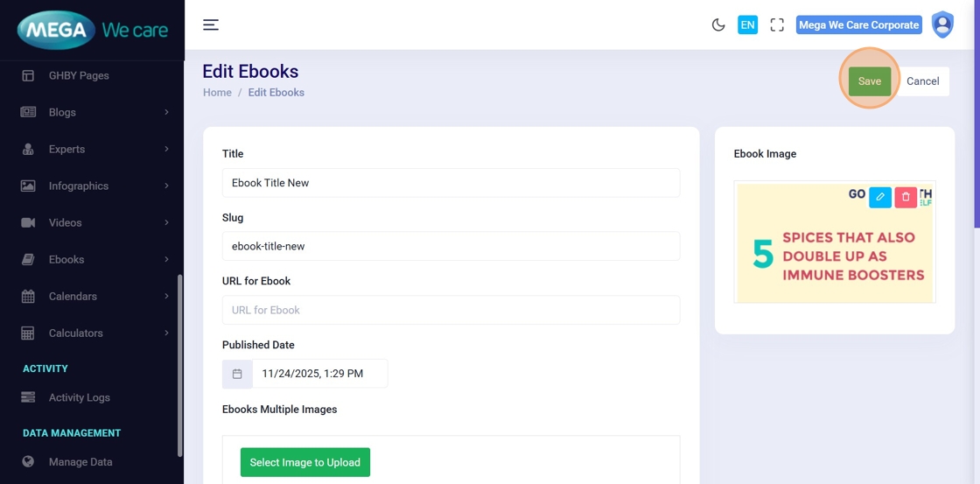Open the Activity Logs page
This screenshot has height=484, width=980.
[79, 397]
